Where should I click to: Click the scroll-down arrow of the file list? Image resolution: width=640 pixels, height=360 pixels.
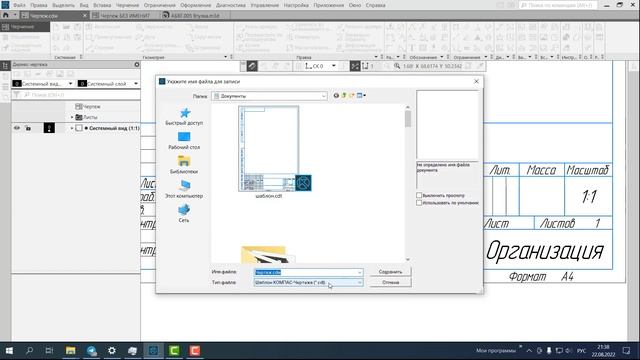(408, 260)
